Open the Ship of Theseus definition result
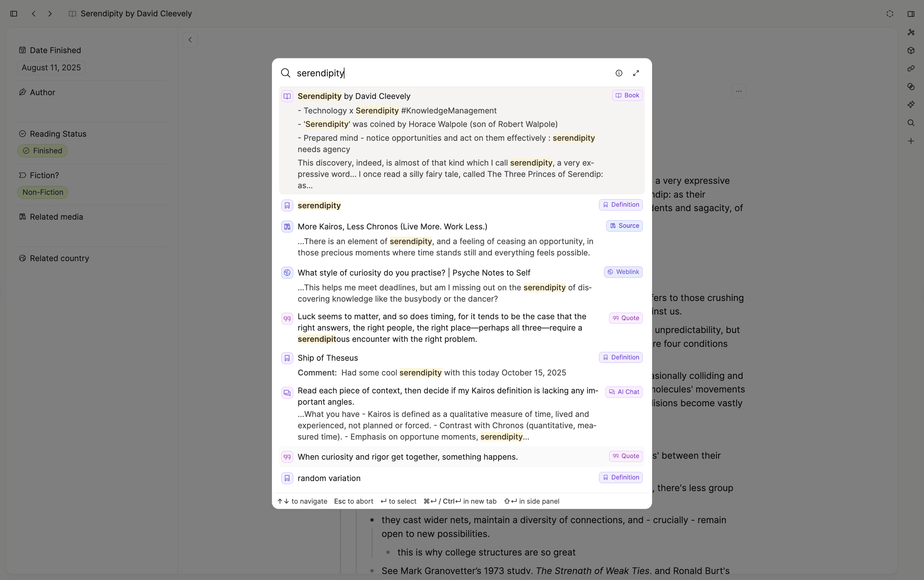Screen dimensions: 924x580 tap(328, 358)
